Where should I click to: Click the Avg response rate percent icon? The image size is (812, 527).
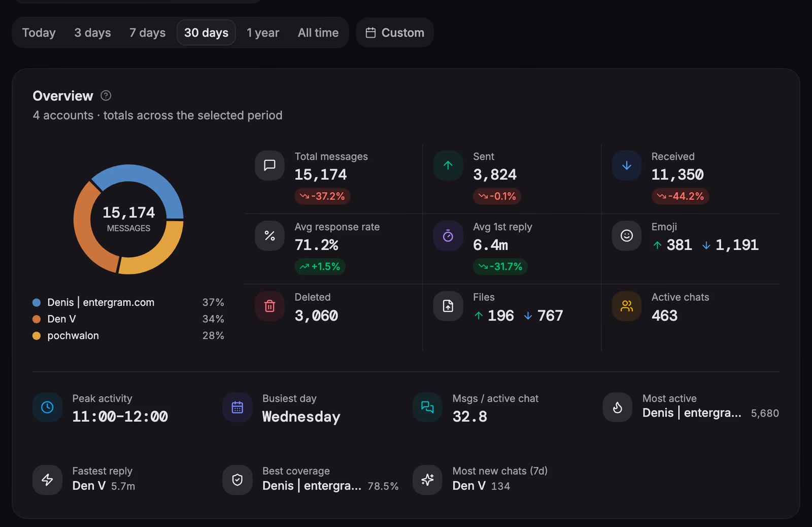269,236
